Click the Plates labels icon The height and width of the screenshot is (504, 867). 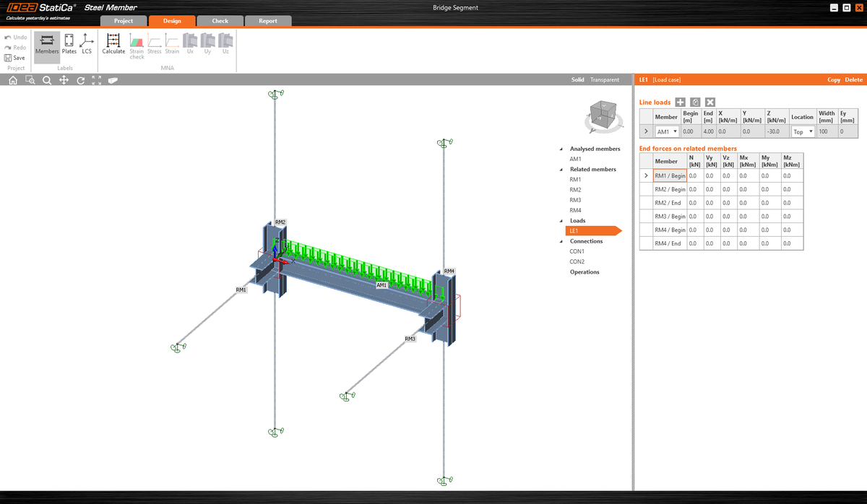[x=69, y=45]
